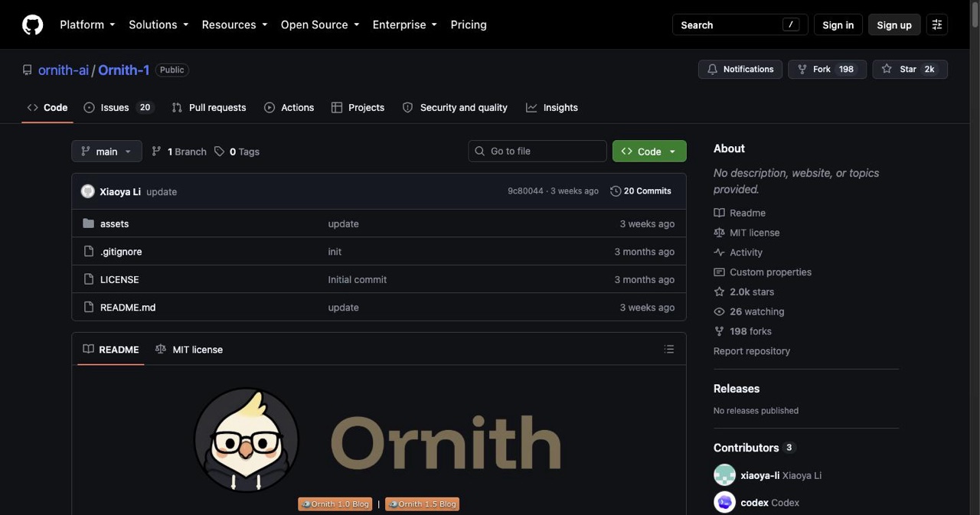Open the Platform navigation dropdown

click(x=87, y=24)
